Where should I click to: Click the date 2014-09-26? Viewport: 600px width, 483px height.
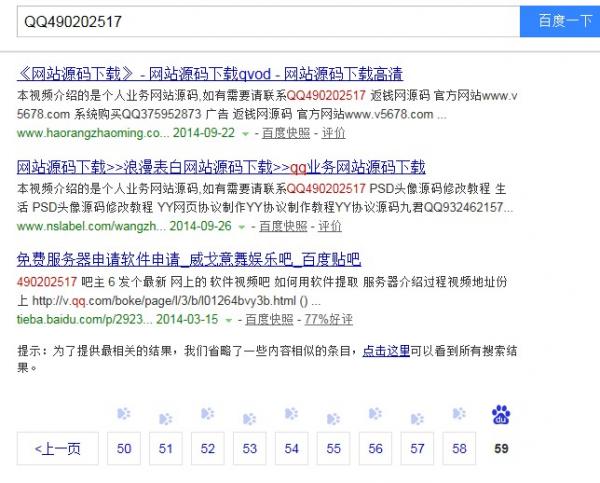[201, 226]
